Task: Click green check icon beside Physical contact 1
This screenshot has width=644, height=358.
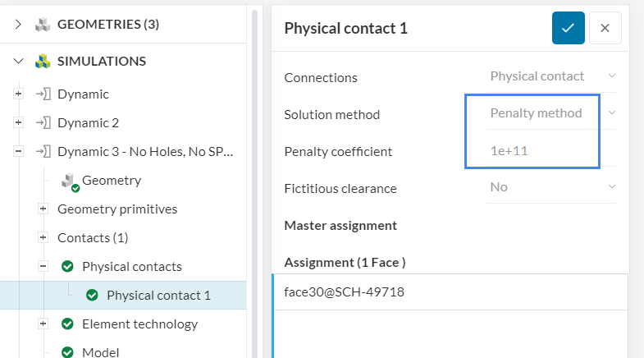Action: click(92, 295)
